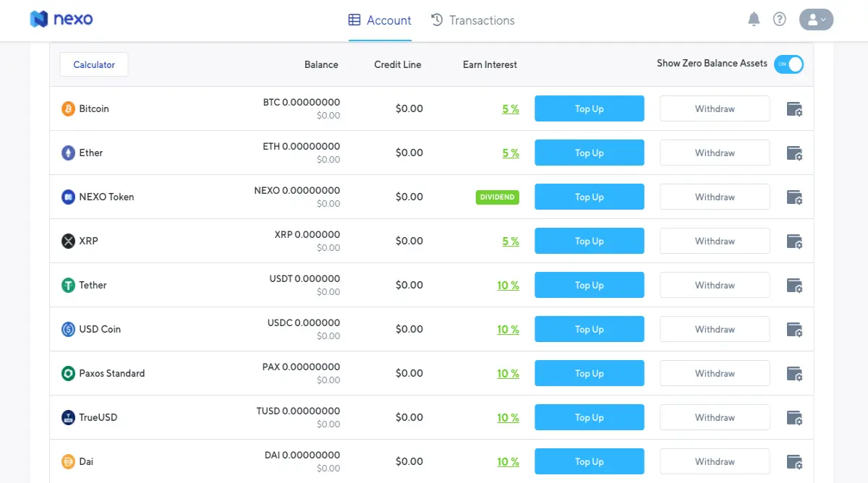Withdraw USD Coin

715,329
